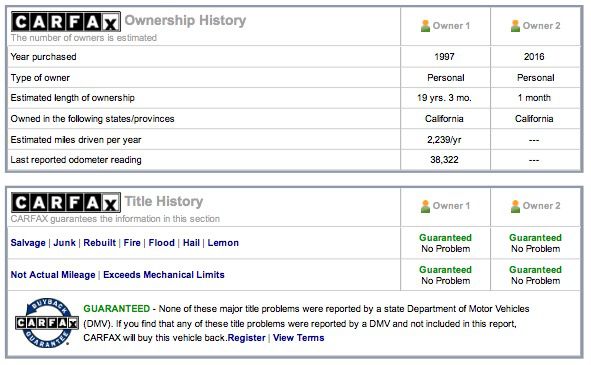This screenshot has height=365, width=591.
Task: Open the Flood damage definition link
Action: pyautogui.click(x=162, y=243)
